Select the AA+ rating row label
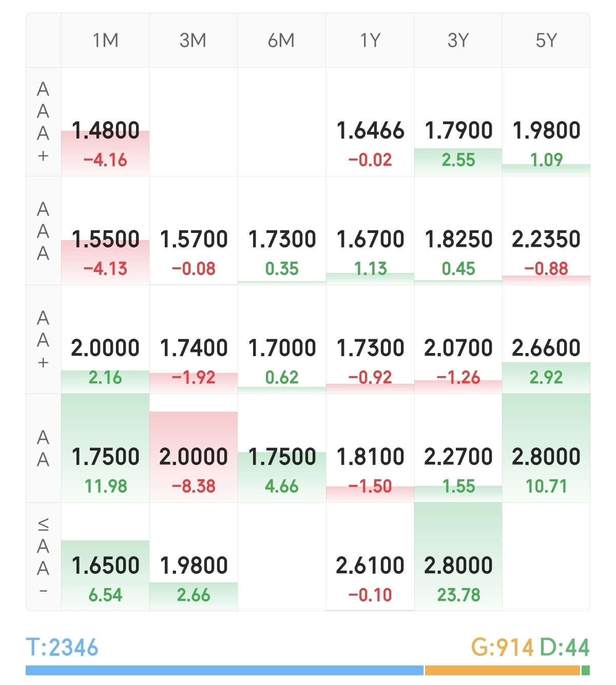This screenshot has width=616, height=685. point(43,340)
